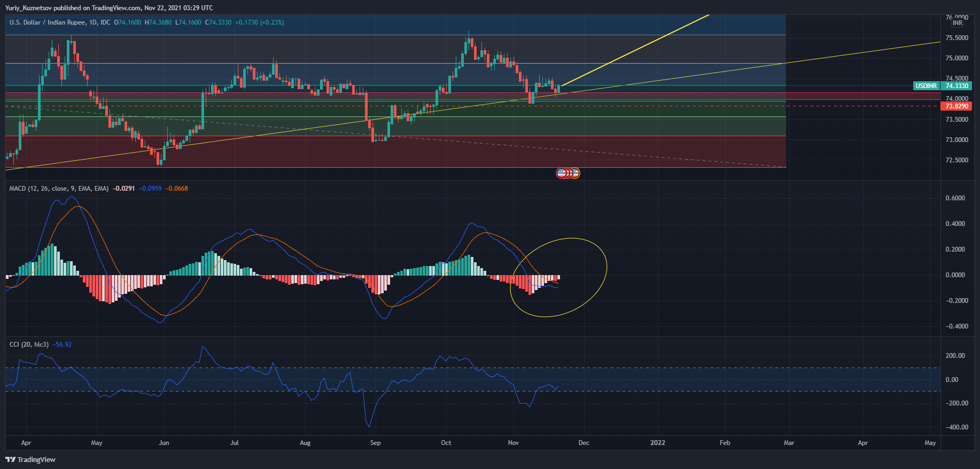Click the TradingView logo
The width and height of the screenshot is (980, 469).
30,459
